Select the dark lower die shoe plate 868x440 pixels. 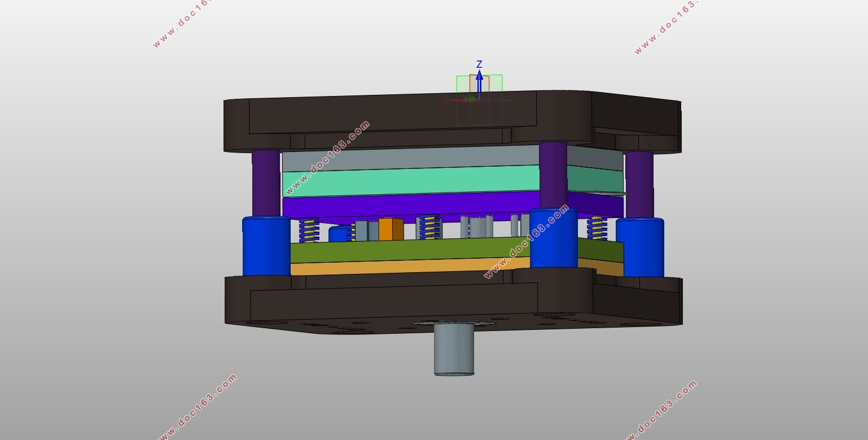[x=453, y=302]
